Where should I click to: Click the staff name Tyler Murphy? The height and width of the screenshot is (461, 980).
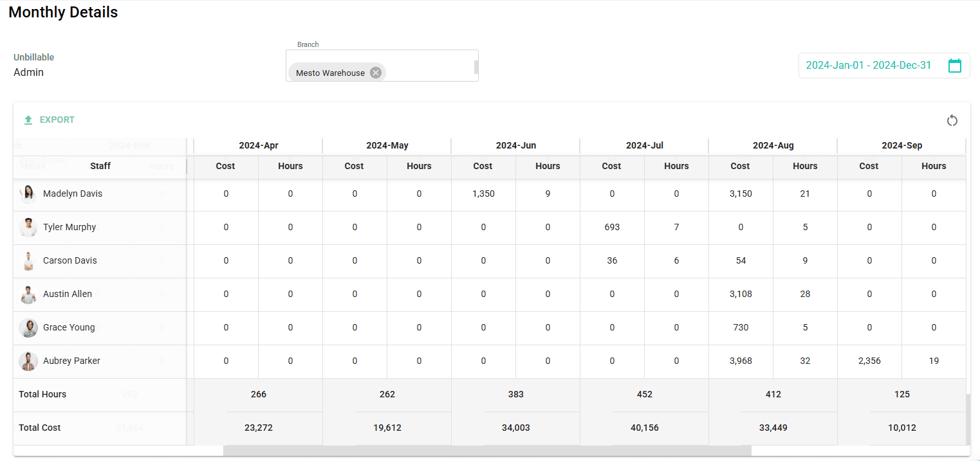point(69,227)
